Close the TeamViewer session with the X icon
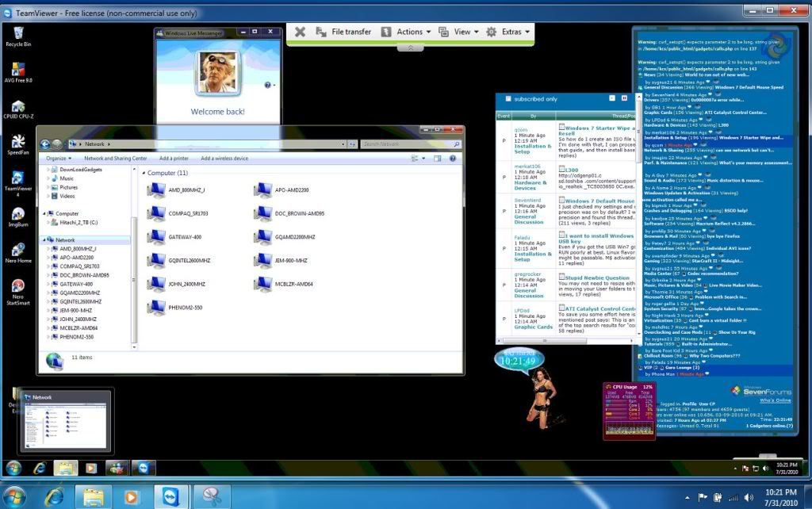 [x=300, y=32]
